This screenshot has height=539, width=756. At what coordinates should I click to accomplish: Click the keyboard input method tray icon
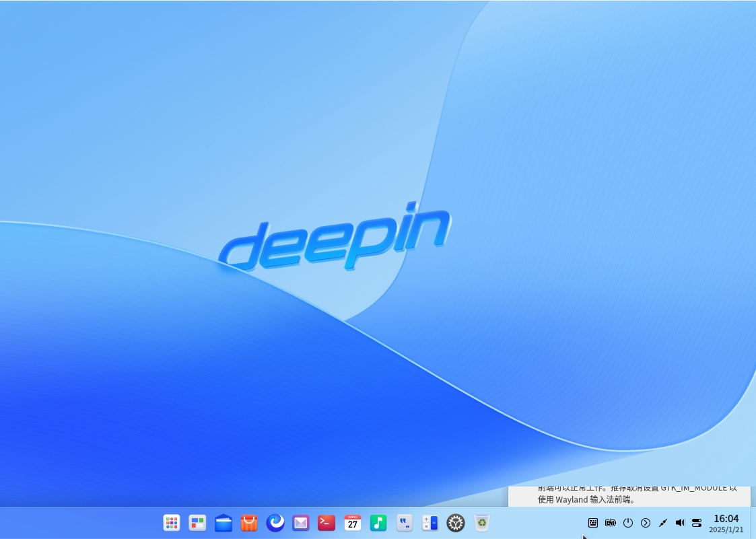593,523
